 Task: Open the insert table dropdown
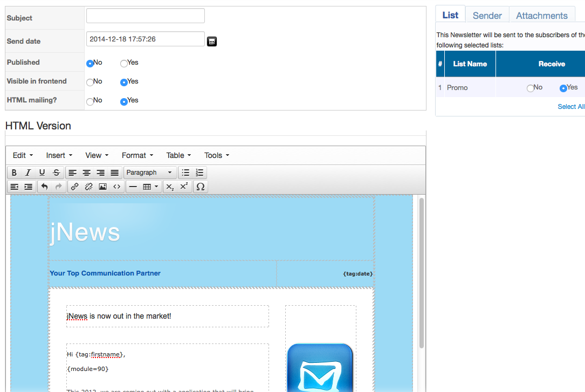[x=151, y=187]
